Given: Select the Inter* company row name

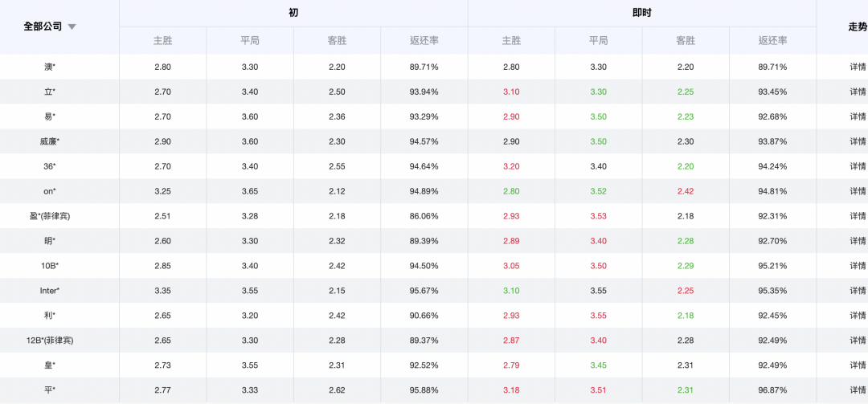Looking at the screenshot, I should 50,291.
